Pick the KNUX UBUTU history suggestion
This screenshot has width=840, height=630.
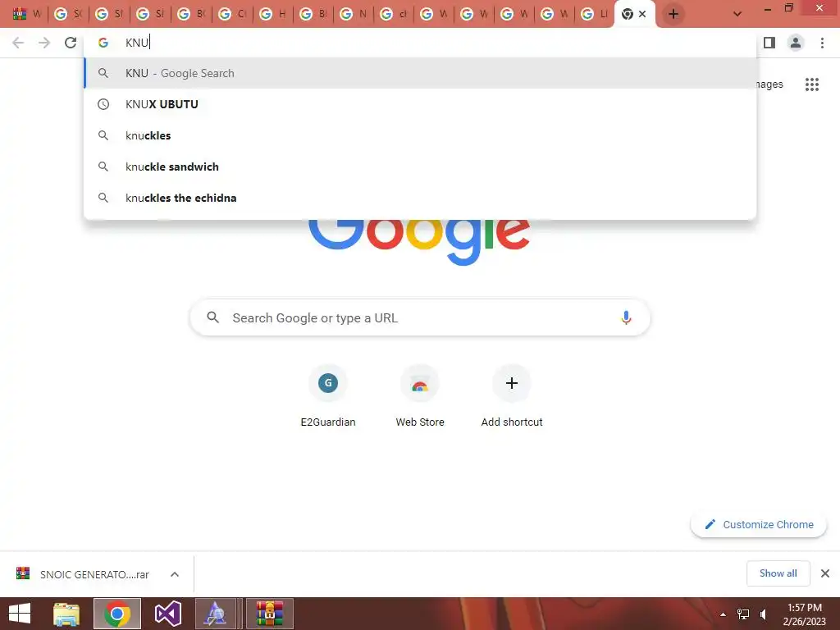pos(421,104)
